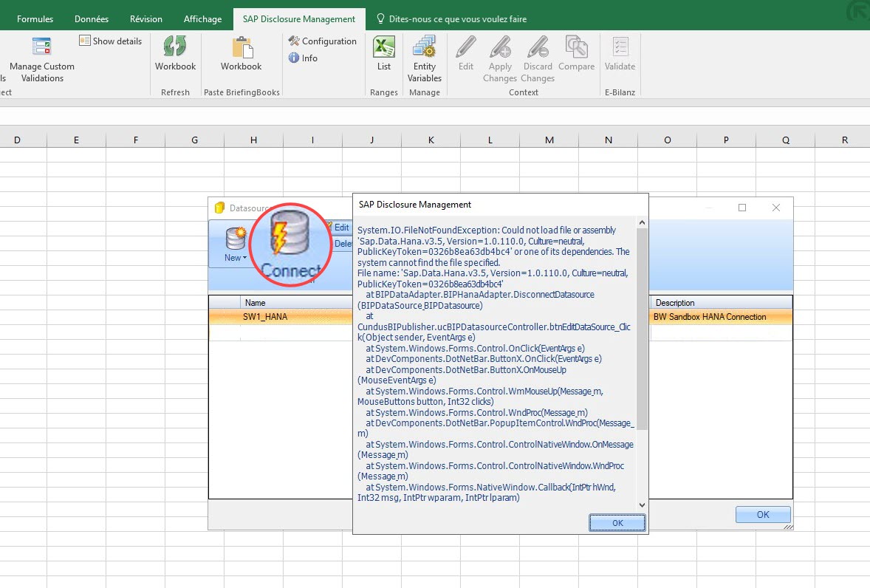Dismiss the error dialog with OK
Image resolution: width=870 pixels, height=588 pixels.
(617, 522)
